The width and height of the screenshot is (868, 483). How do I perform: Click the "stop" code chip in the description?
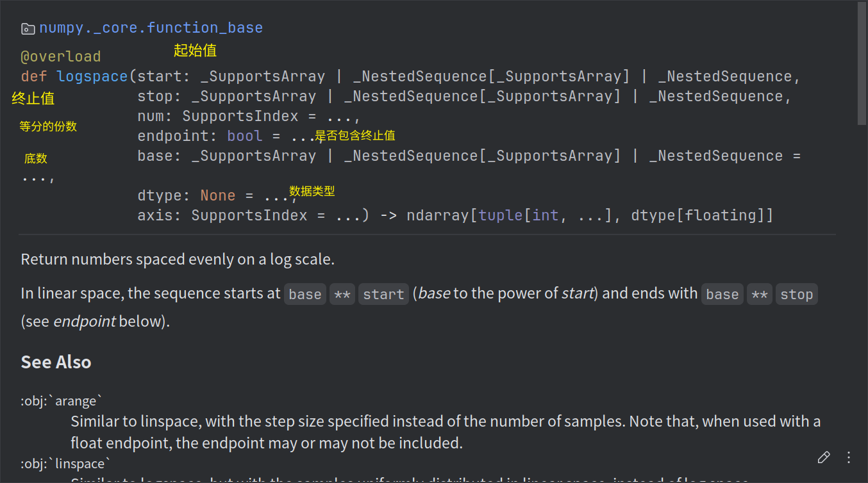click(x=797, y=295)
